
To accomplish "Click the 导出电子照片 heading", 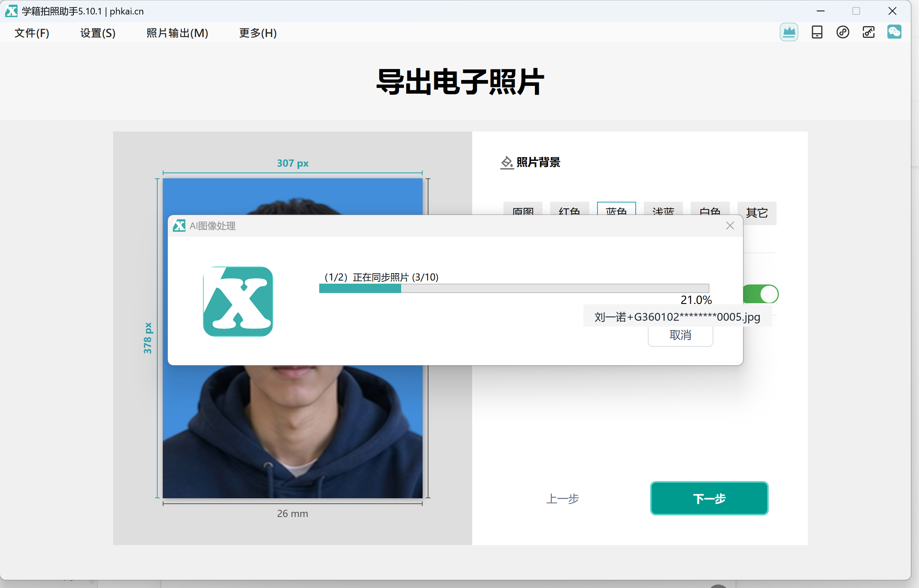I will (460, 82).
